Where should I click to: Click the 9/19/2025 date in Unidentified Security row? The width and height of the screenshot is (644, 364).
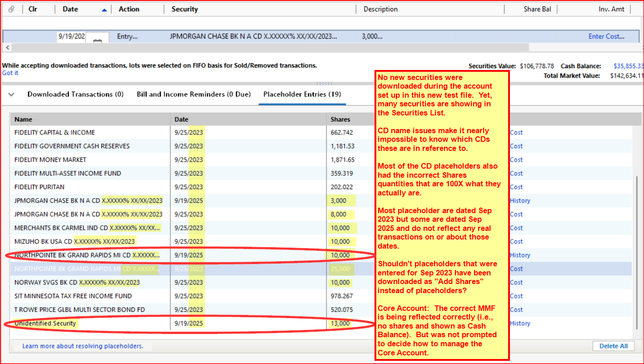[189, 324]
